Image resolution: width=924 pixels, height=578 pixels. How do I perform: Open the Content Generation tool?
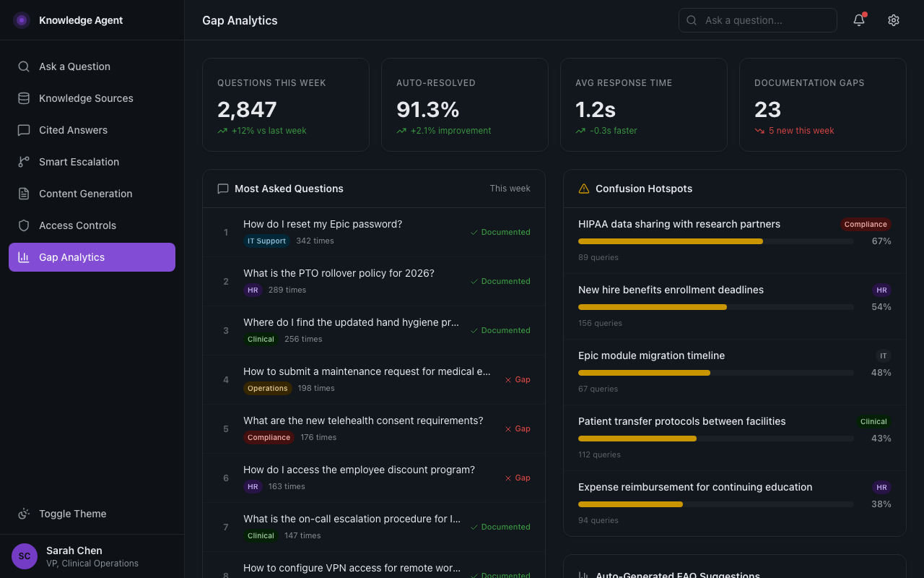coord(86,194)
